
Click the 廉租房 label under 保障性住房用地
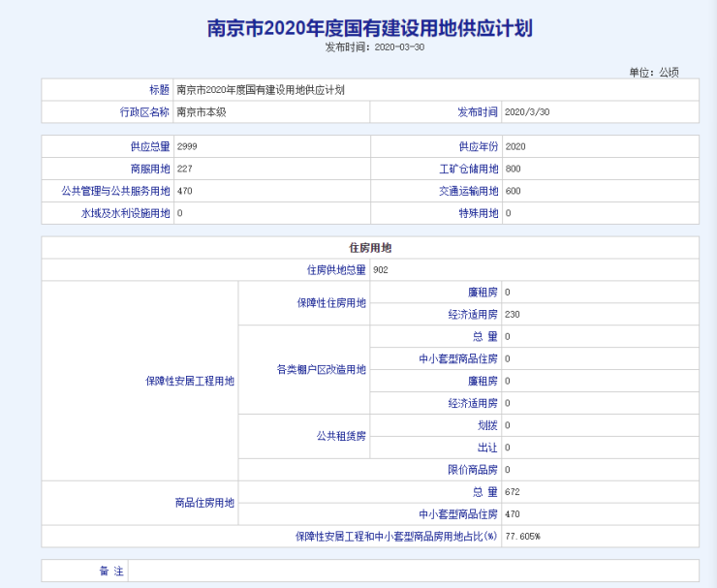tap(483, 293)
